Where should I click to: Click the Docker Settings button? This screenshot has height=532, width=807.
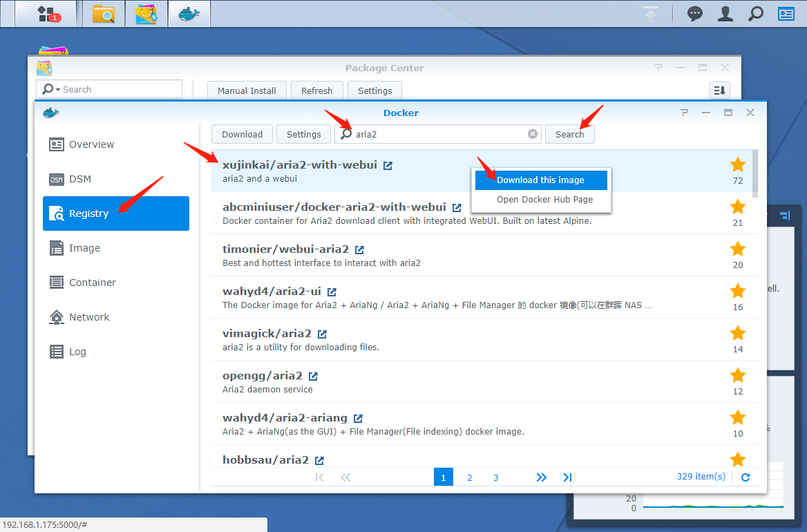(303, 134)
